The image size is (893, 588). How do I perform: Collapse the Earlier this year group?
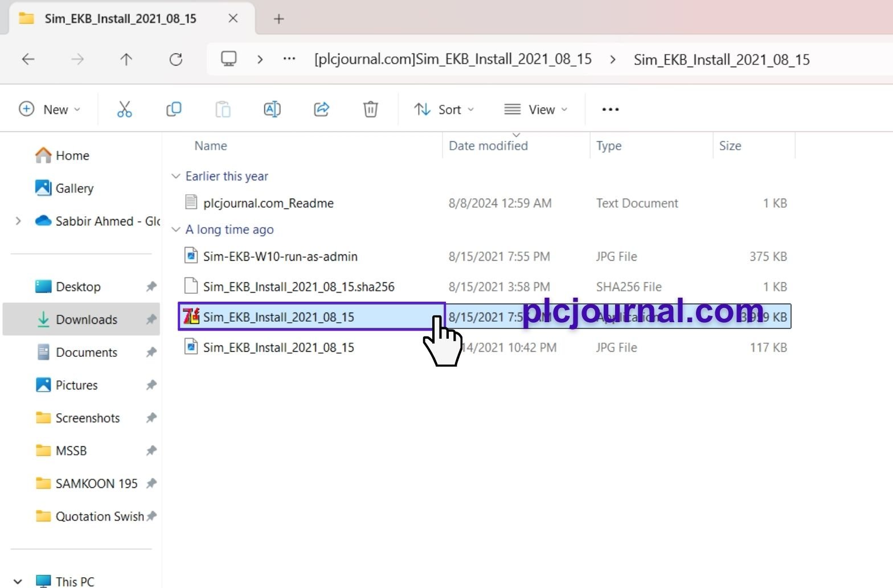pyautogui.click(x=176, y=176)
